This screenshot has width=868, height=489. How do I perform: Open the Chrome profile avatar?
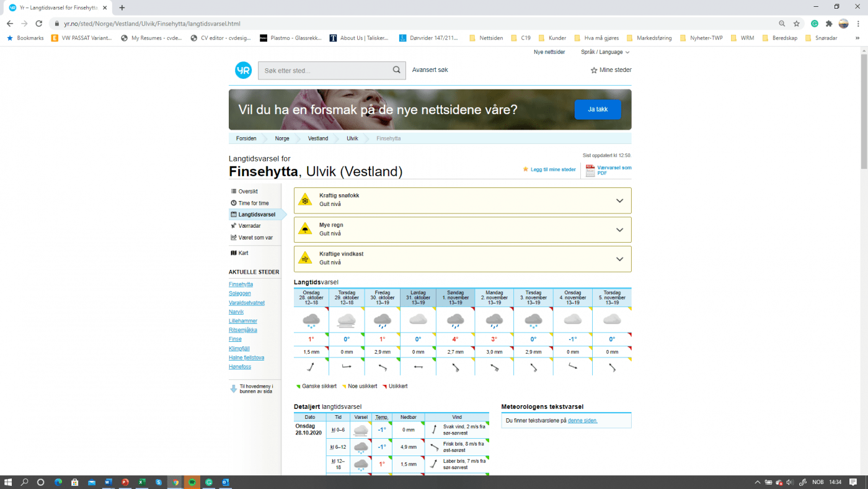coord(843,24)
